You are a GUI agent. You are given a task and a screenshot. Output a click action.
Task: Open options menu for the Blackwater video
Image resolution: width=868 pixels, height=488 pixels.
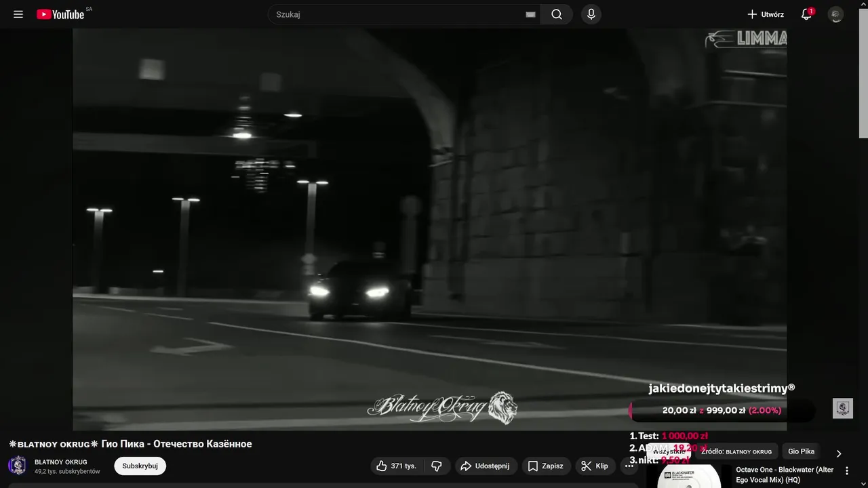tap(846, 470)
